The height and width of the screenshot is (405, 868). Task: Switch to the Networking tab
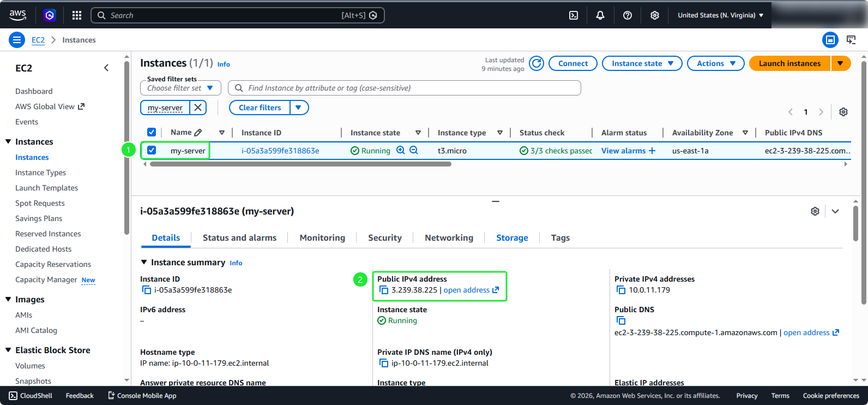coord(449,237)
